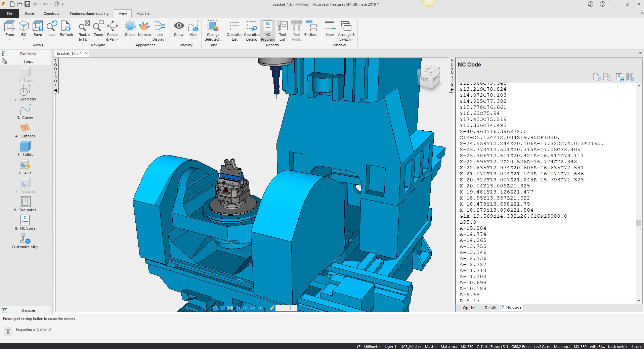Click the Geometry step icon

[x=25, y=90]
